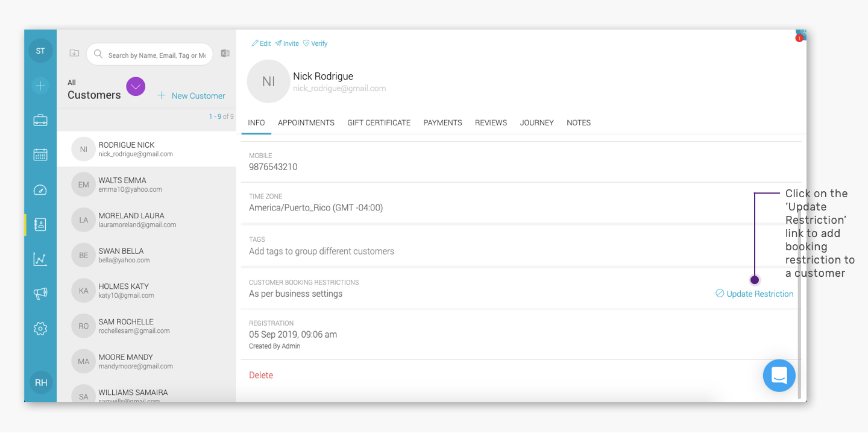Open the marketing megaphone sidebar icon
Image resolution: width=868 pixels, height=433 pixels.
(x=40, y=294)
